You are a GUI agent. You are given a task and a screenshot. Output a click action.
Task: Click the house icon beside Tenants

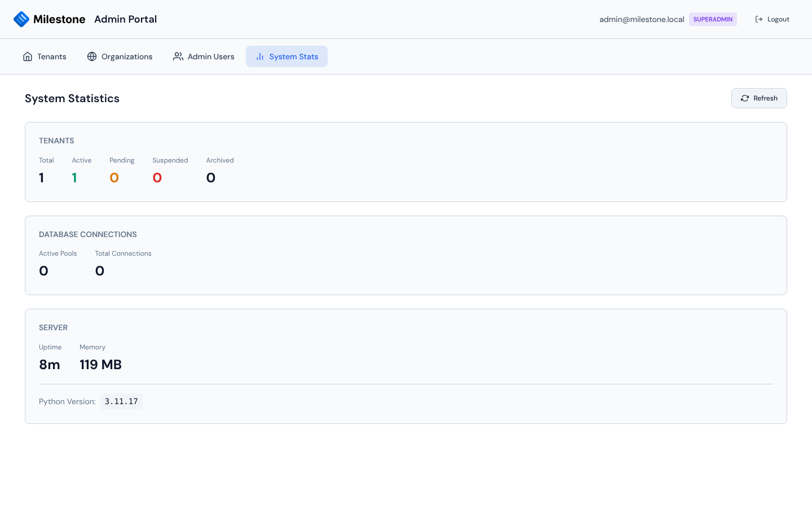click(28, 56)
